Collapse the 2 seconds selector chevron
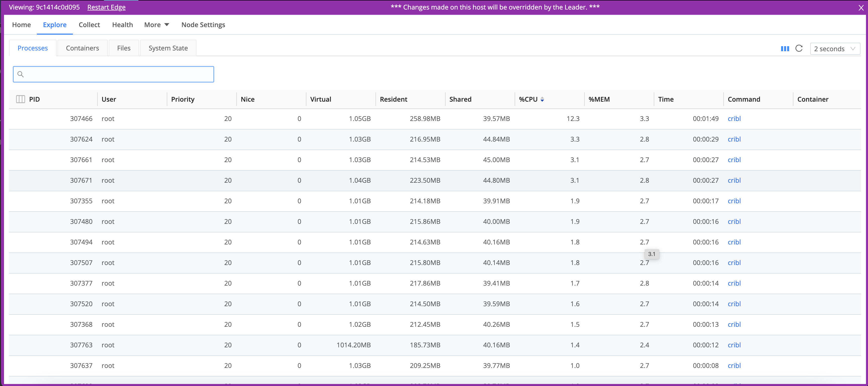 pos(853,48)
